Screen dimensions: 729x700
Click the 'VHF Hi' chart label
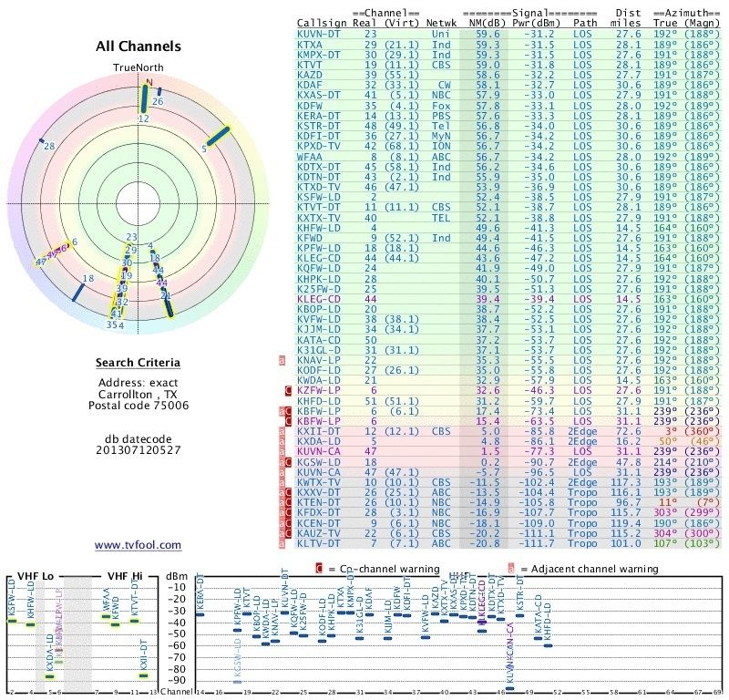point(125,576)
